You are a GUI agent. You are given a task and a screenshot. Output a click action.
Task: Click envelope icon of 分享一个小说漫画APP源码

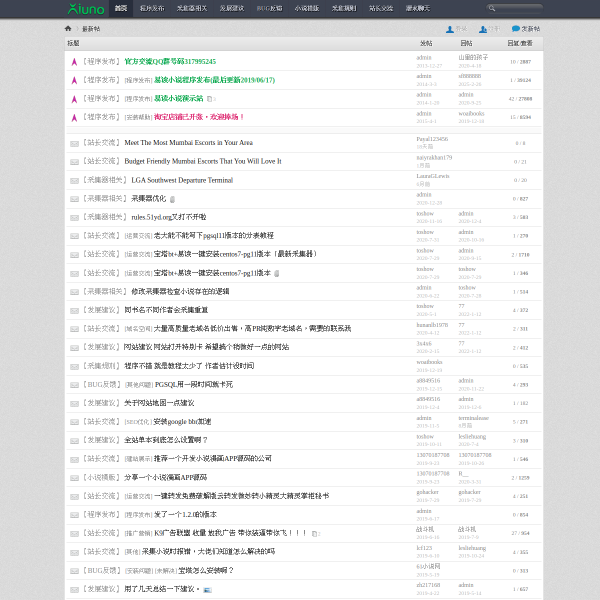pyautogui.click(x=74, y=478)
